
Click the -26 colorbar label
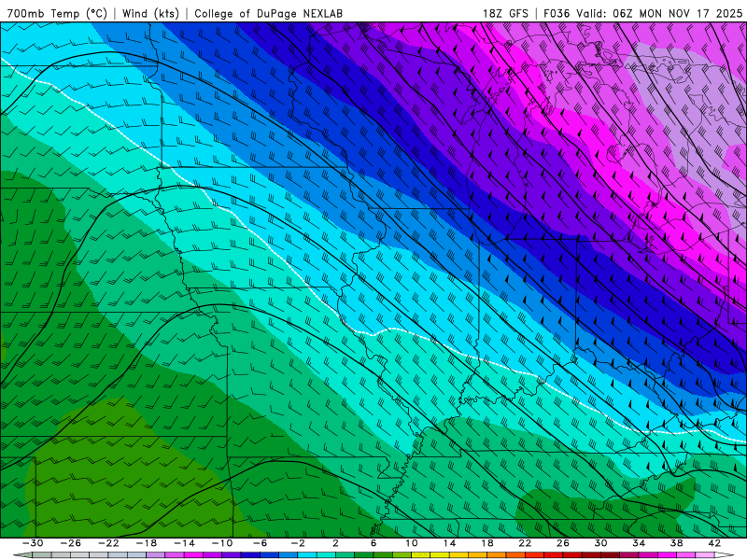coord(71,543)
